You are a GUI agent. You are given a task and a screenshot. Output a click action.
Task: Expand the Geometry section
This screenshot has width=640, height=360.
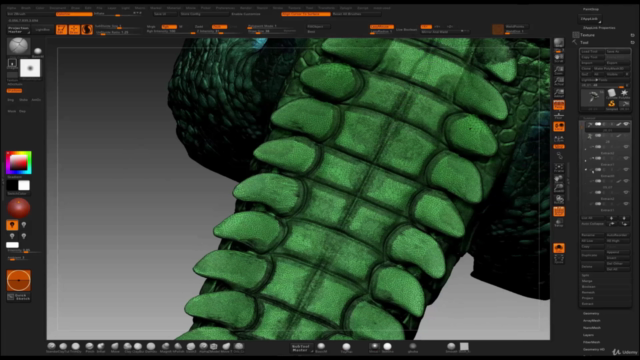pos(591,313)
